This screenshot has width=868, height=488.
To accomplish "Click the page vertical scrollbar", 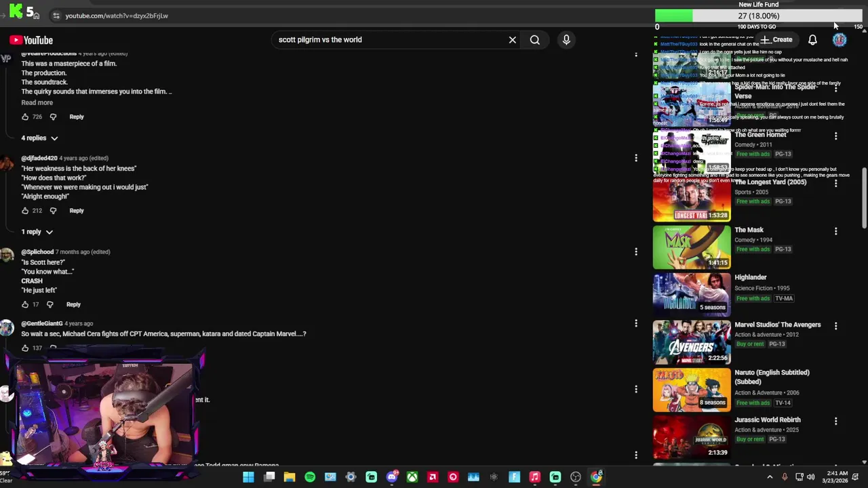I will [x=864, y=197].
